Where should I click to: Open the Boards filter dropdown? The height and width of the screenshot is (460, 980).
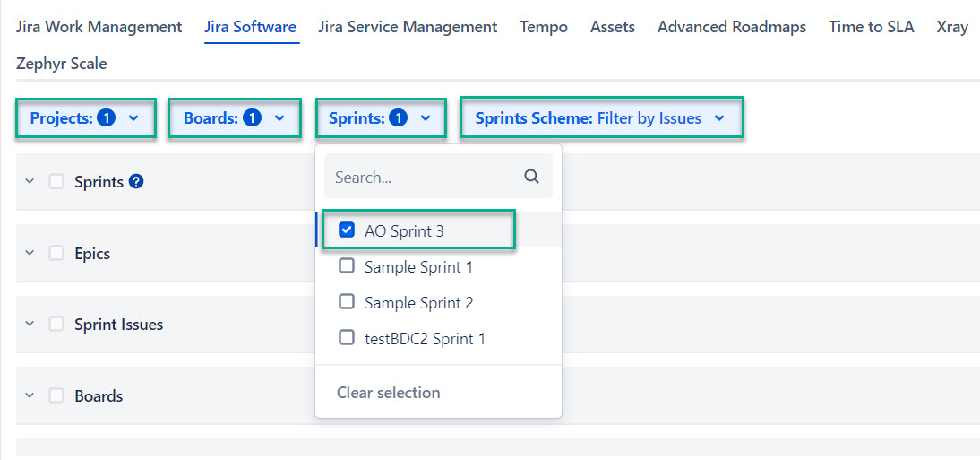(235, 117)
